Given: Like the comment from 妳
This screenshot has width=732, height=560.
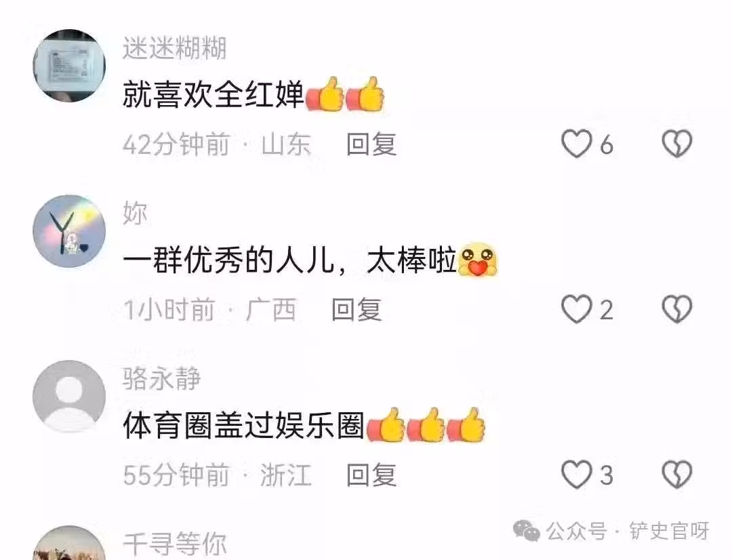Looking at the screenshot, I should coord(577,309).
